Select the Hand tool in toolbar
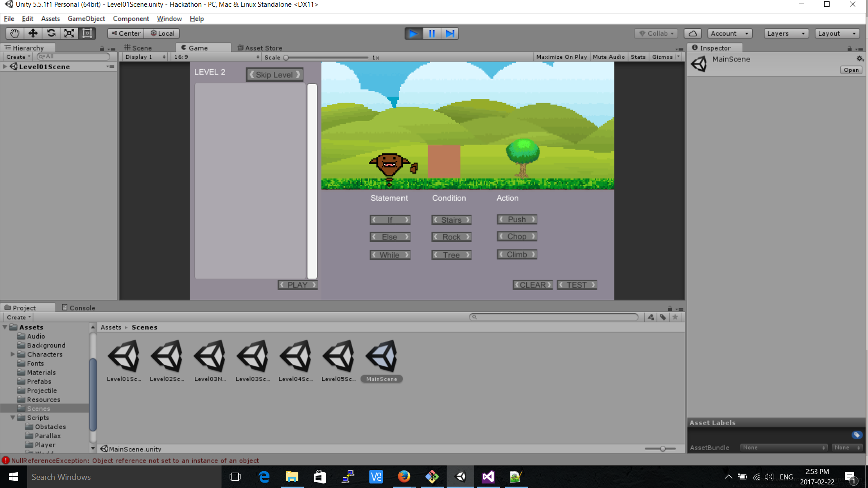This screenshot has height=488, width=868. click(x=14, y=33)
